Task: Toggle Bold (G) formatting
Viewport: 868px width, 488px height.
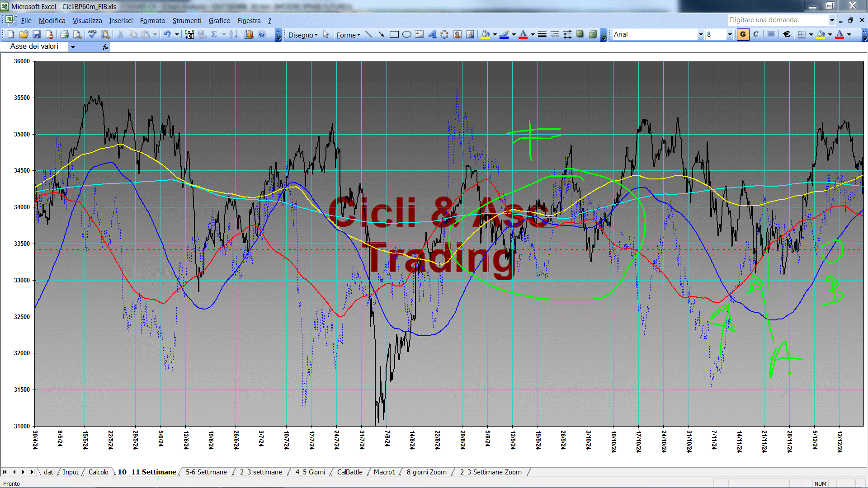Action: [743, 34]
